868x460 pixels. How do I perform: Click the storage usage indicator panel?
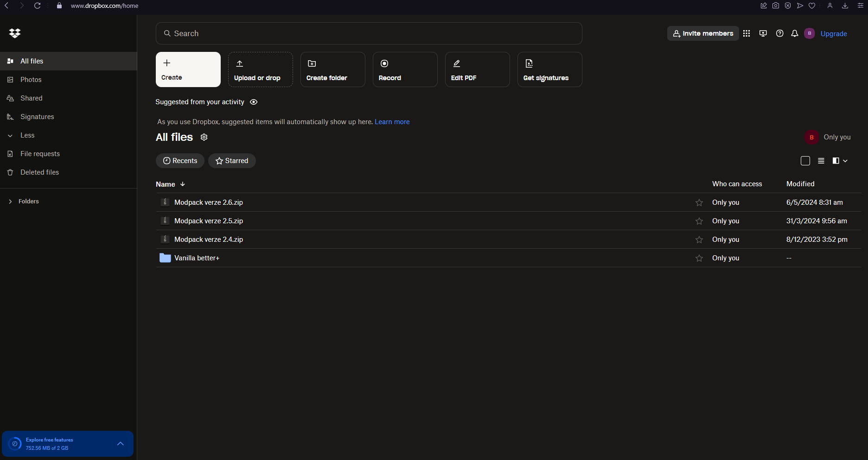[67, 444]
